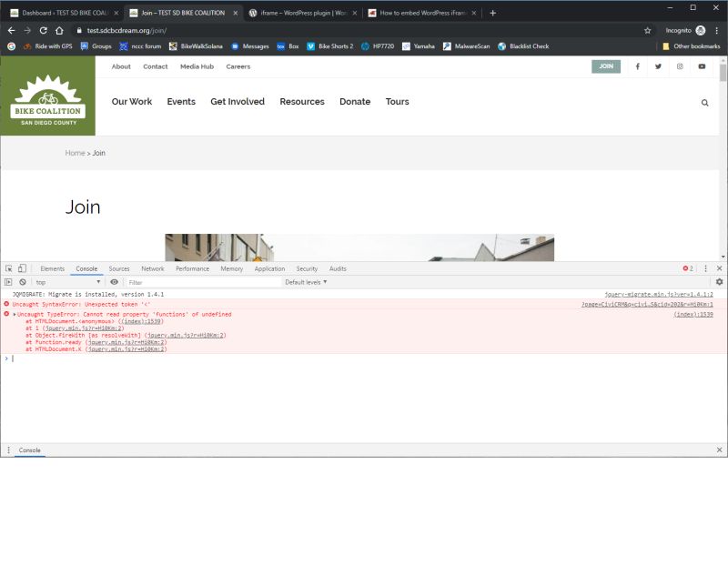Open the site search magnifier icon

(x=704, y=102)
